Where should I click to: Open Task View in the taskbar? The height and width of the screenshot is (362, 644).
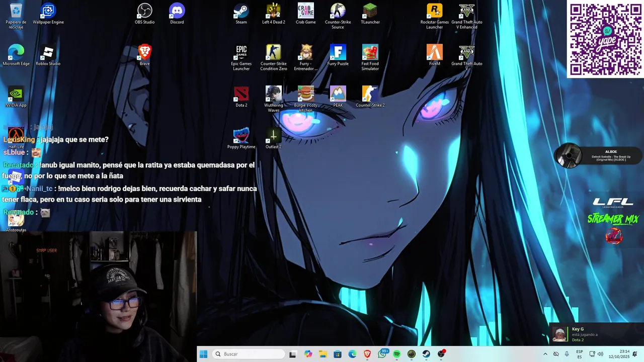tap(293, 354)
